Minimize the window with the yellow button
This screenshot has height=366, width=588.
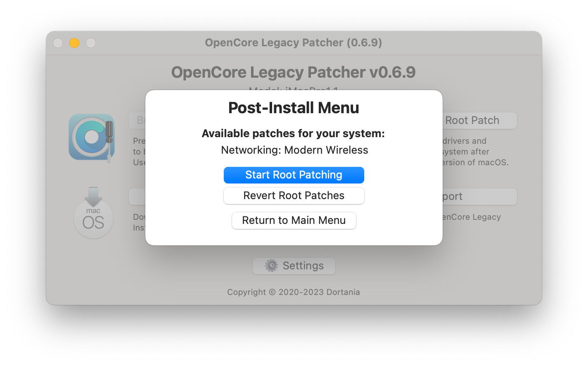click(x=74, y=43)
